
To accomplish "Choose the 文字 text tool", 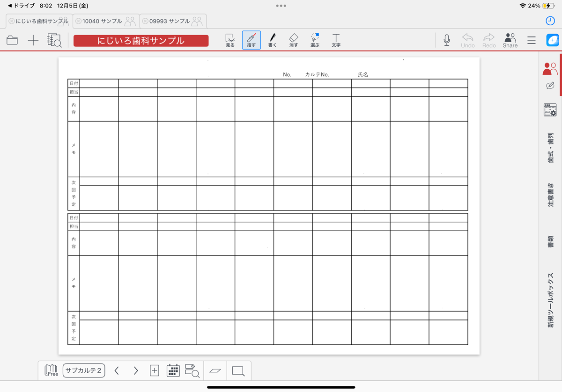I will coord(336,40).
